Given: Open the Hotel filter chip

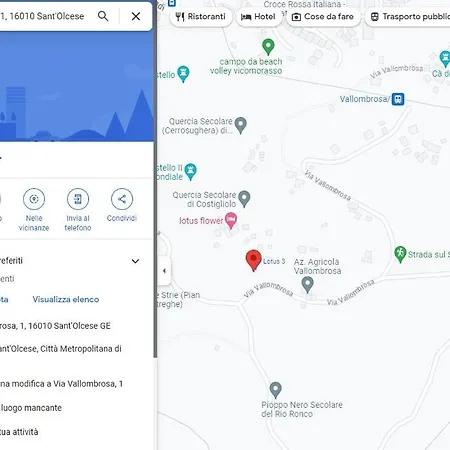Looking at the screenshot, I should click(x=258, y=16).
